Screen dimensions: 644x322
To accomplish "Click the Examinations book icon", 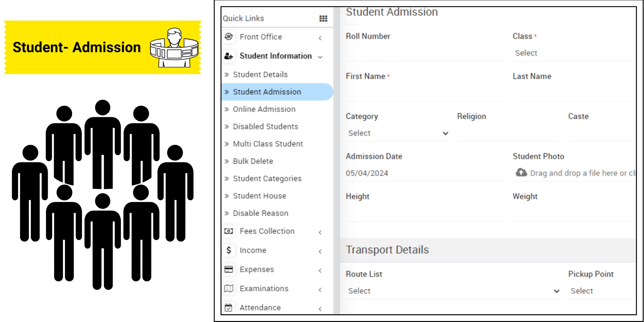I will (x=228, y=289).
